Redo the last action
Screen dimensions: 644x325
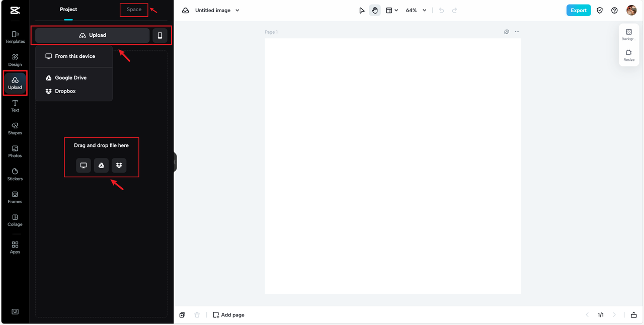coord(454,10)
